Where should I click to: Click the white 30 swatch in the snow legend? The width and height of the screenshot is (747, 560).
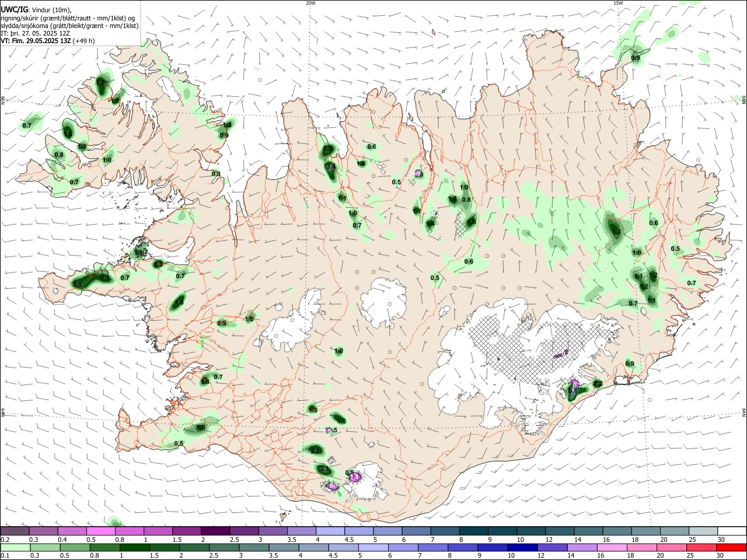tap(732, 531)
